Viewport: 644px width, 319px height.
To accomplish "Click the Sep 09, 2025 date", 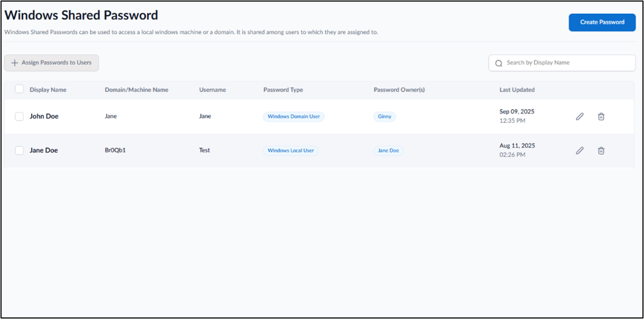I will point(517,112).
